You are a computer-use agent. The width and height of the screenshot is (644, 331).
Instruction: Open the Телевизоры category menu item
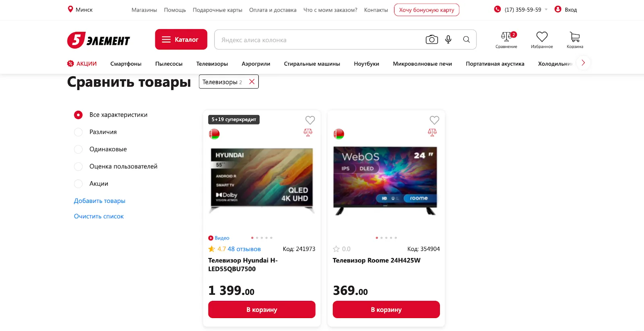pyautogui.click(x=212, y=64)
